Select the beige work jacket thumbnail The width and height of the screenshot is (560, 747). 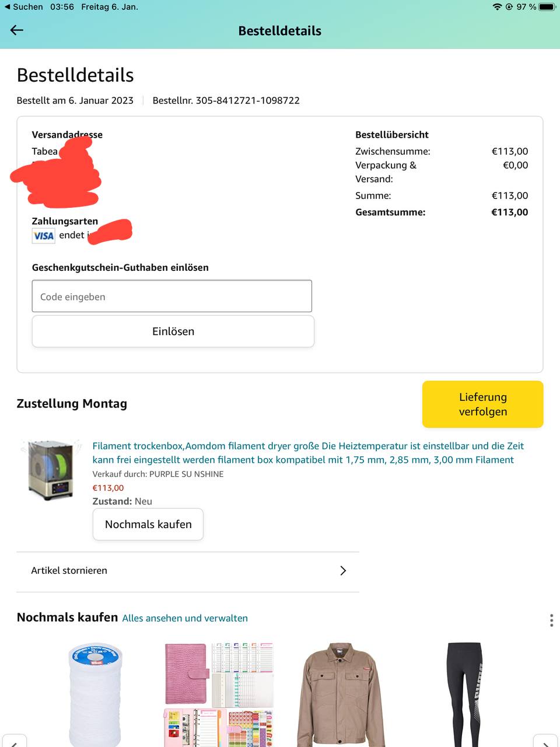pos(342,694)
